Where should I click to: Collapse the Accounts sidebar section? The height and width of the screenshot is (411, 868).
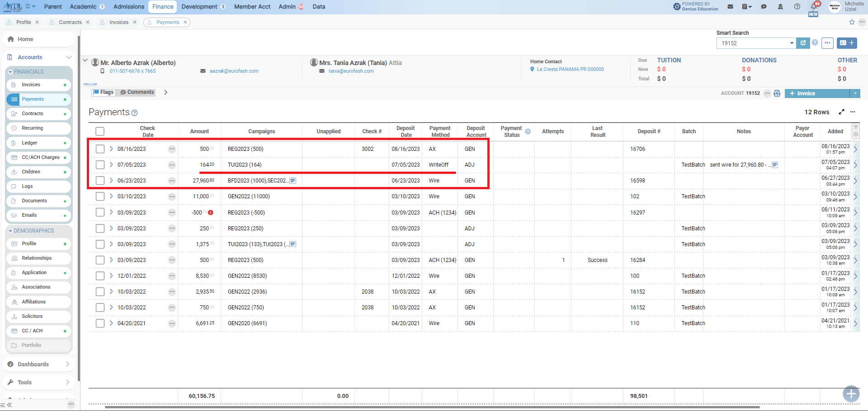point(69,57)
